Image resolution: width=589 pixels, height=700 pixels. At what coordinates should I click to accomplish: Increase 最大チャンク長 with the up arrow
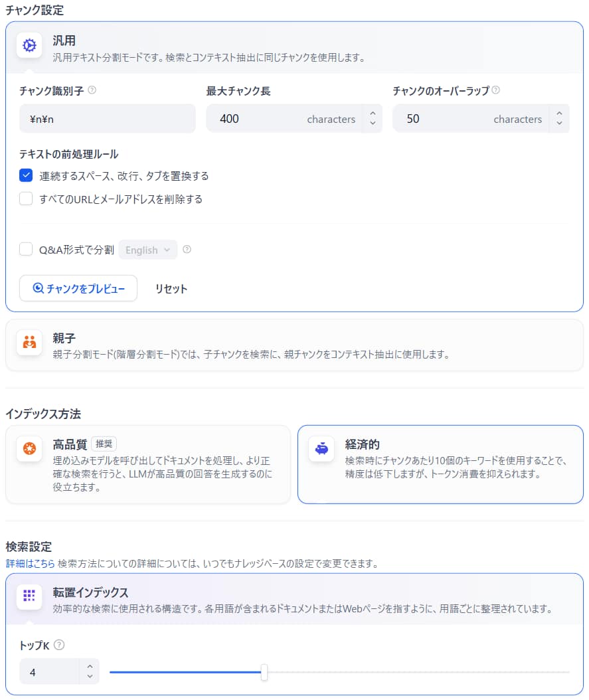pos(373,114)
